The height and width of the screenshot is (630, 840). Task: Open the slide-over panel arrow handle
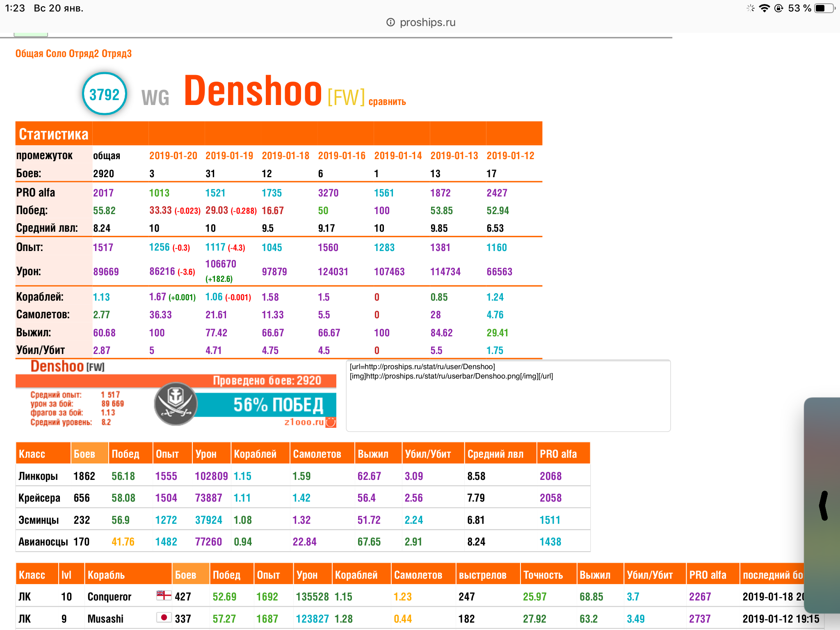coord(824,505)
